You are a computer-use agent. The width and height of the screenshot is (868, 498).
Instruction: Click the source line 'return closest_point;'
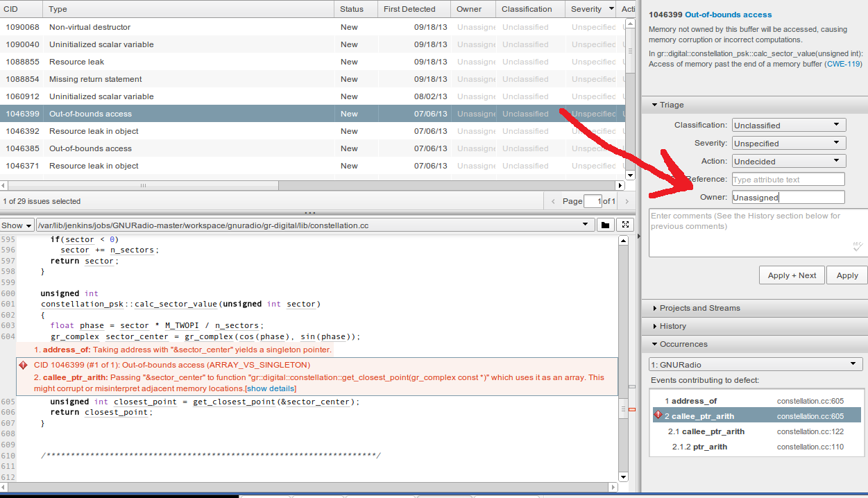click(101, 412)
